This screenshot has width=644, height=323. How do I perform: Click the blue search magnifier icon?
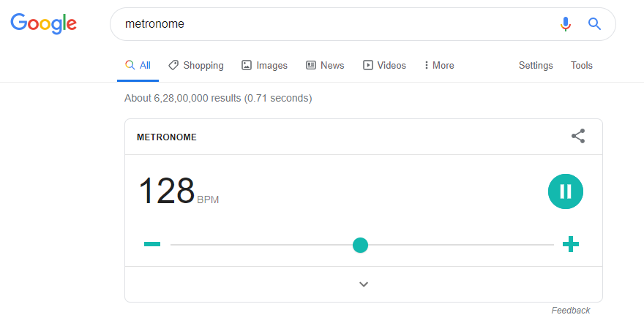(x=594, y=24)
